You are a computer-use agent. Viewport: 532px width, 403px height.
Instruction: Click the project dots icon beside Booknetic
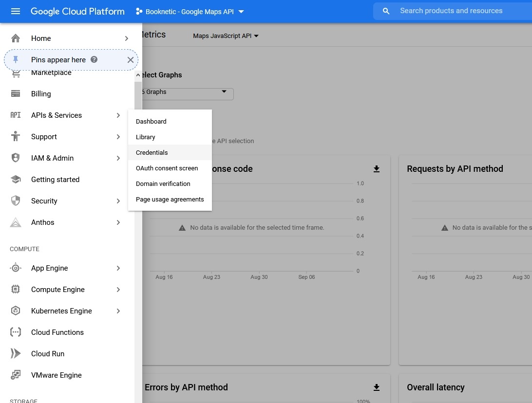[139, 12]
